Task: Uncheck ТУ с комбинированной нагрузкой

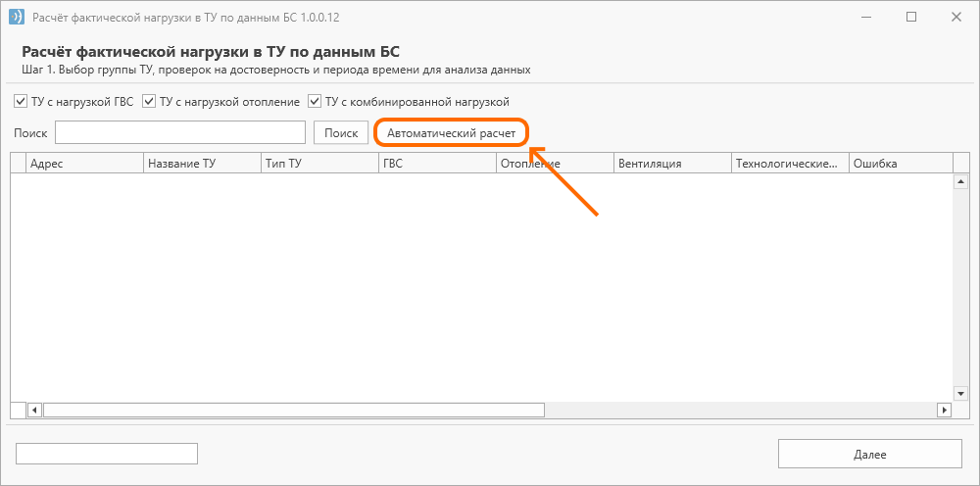Action: [x=315, y=101]
